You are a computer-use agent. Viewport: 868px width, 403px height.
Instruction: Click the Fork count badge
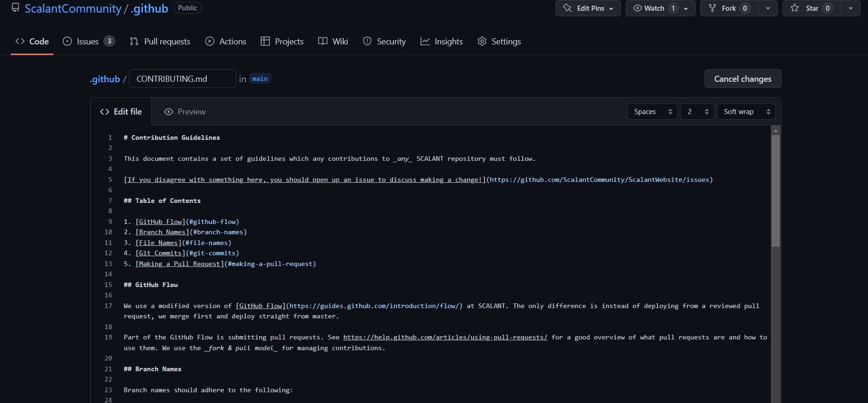(x=745, y=8)
